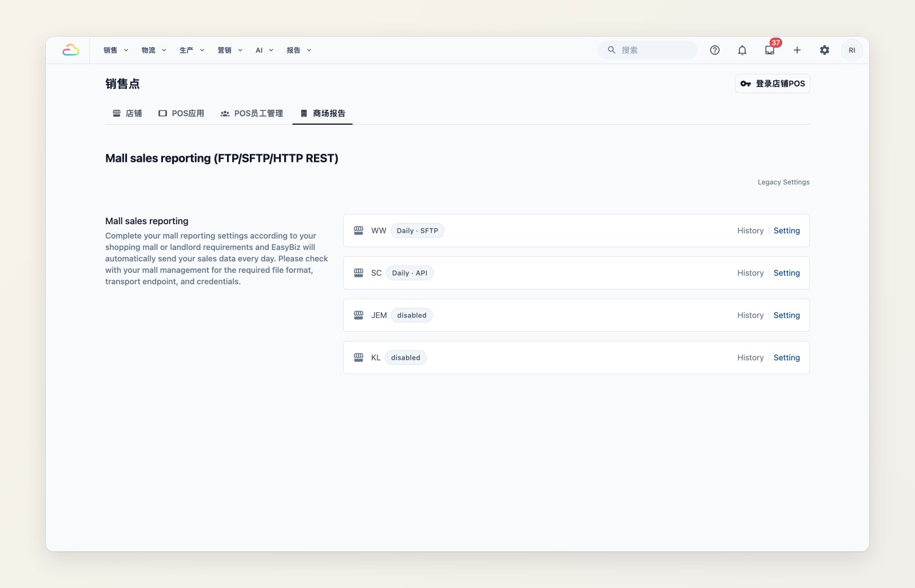The width and height of the screenshot is (915, 588).
Task: Switch to the POS应用 tab
Action: pos(181,113)
